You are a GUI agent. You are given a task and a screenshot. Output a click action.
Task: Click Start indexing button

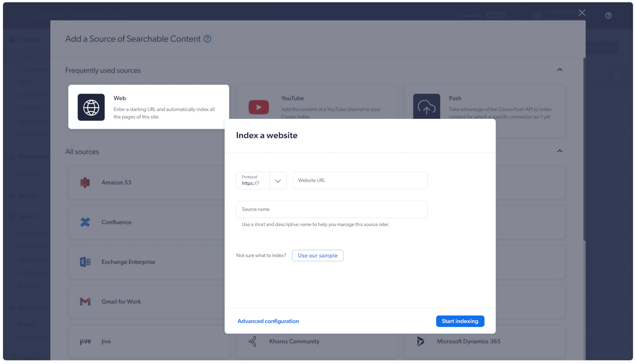pos(460,321)
